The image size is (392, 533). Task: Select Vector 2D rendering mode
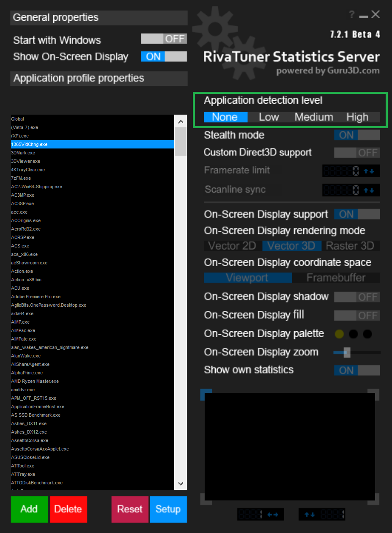tap(233, 246)
